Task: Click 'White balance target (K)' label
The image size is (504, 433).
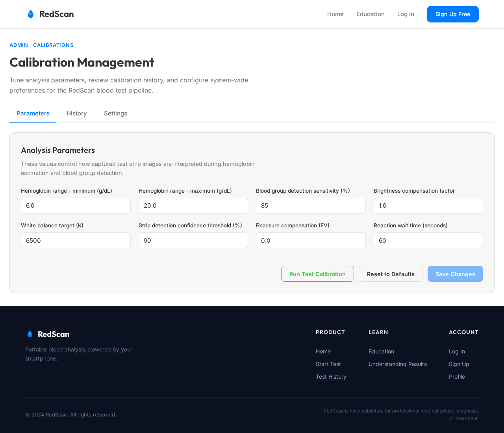Action: (52, 225)
